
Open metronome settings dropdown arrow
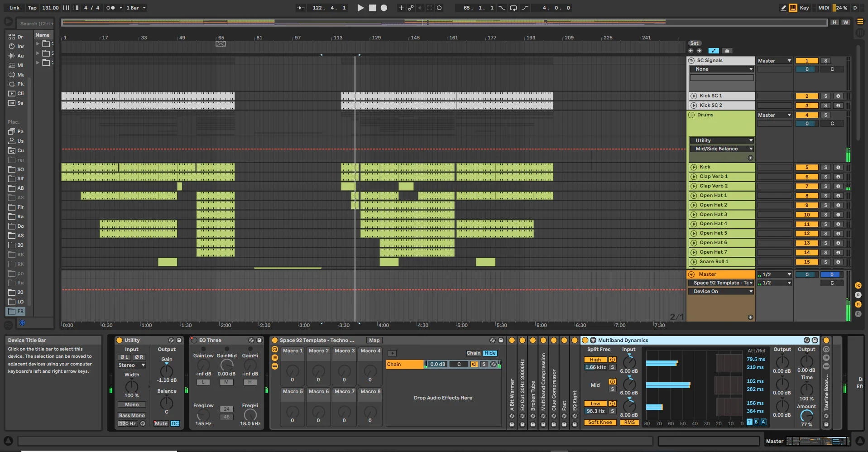121,8
